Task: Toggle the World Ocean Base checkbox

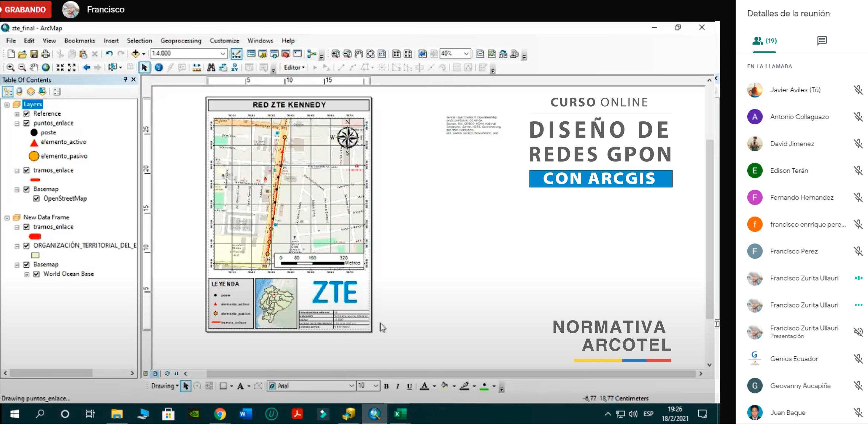Action: [x=36, y=274]
